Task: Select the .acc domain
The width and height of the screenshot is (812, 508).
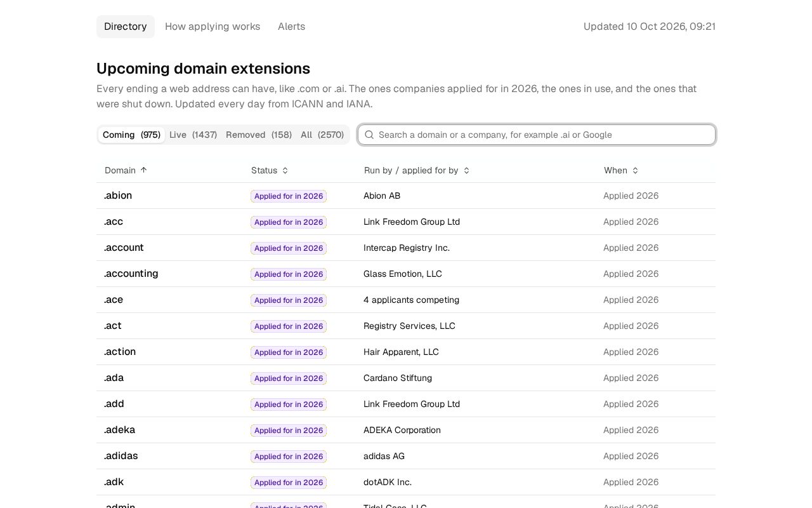Action: coord(114,222)
